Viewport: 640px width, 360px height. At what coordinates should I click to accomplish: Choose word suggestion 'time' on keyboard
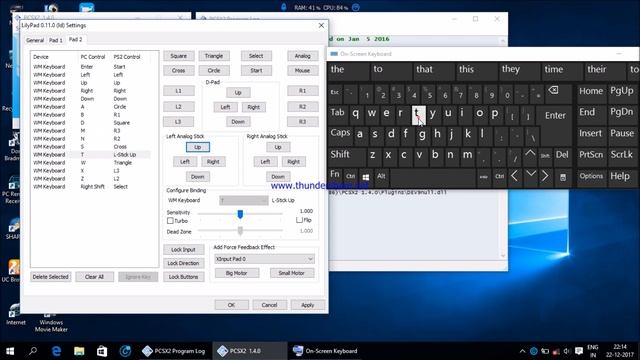coord(554,69)
